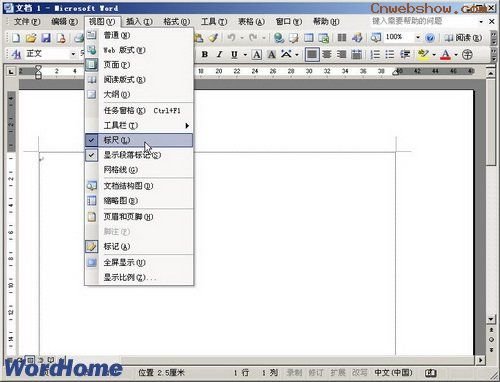500x382 pixels.
Task: Open the 插入 Insert menu
Action: pos(139,22)
